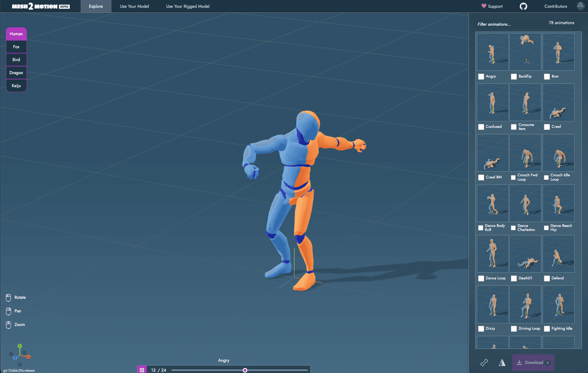588x373 pixels.
Task: Choose the Bird skeleton option
Action: (16, 60)
